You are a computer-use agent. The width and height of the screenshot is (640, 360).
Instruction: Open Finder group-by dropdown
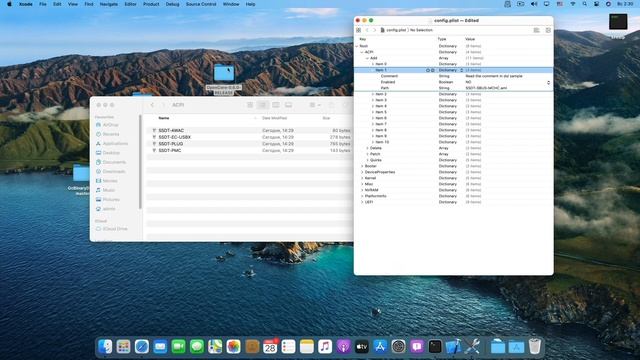[315, 105]
